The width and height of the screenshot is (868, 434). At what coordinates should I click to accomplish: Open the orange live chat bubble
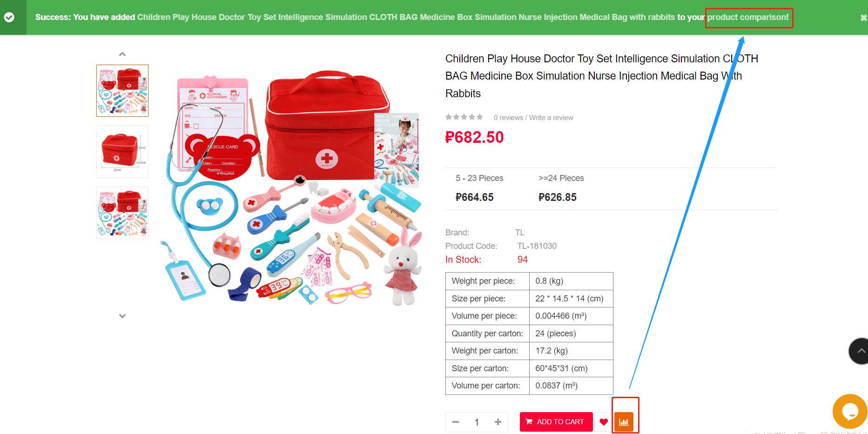(849, 411)
